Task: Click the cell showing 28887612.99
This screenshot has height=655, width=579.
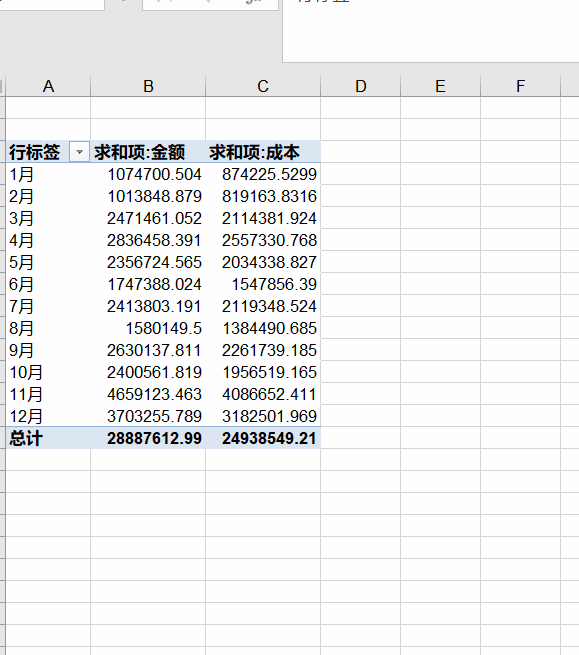Action: click(148, 438)
